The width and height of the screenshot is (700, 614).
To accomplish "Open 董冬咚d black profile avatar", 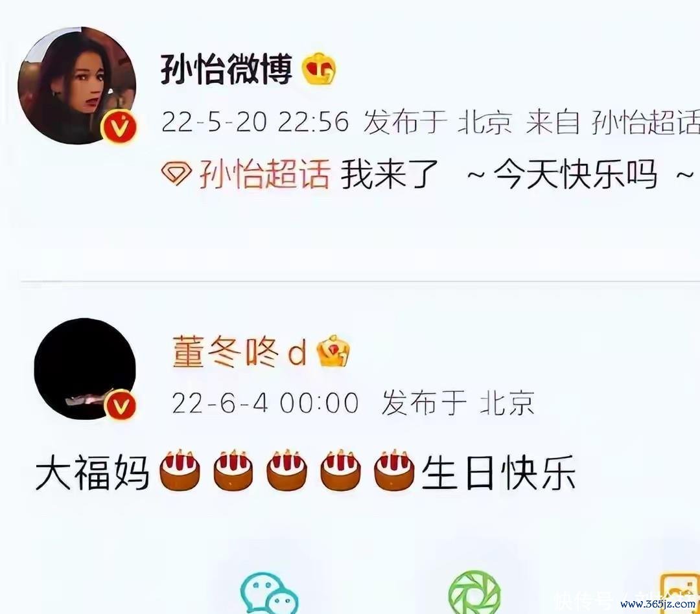I will (85, 369).
